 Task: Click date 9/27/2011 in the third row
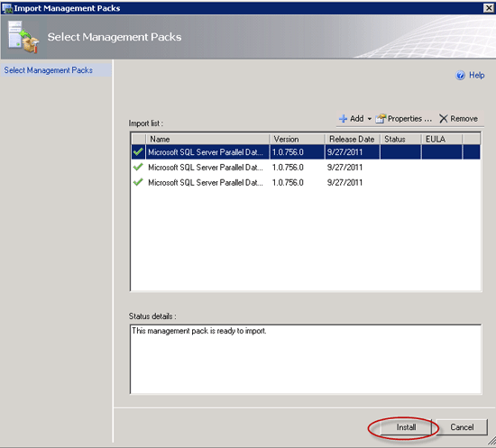click(344, 183)
